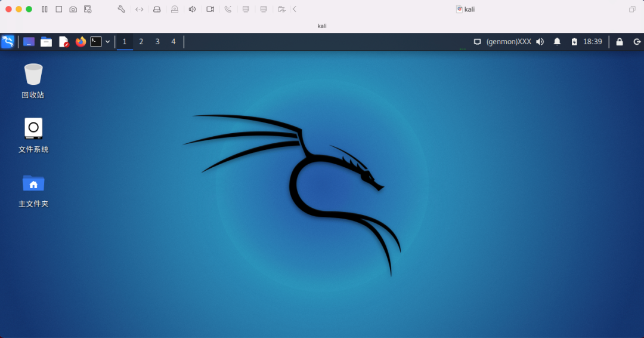The height and width of the screenshot is (338, 644).
Task: Select the 文件系统 file system desktop icon
Action: [x=33, y=136]
